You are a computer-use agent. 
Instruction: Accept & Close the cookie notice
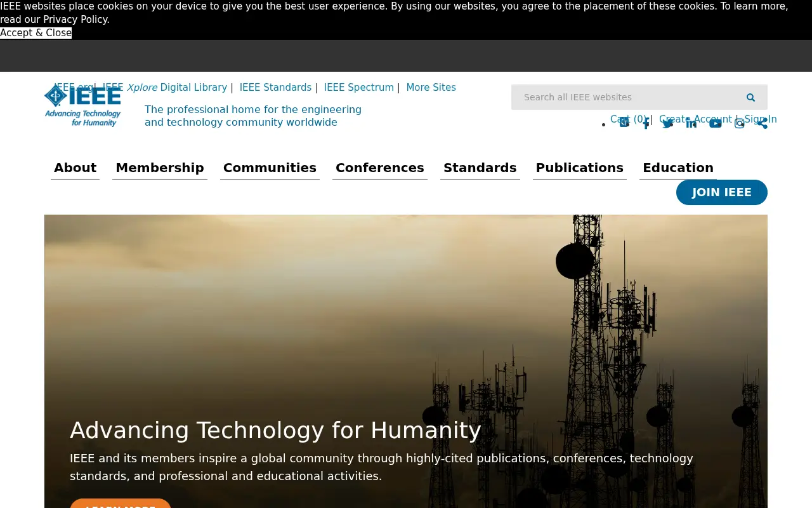[x=36, y=33]
